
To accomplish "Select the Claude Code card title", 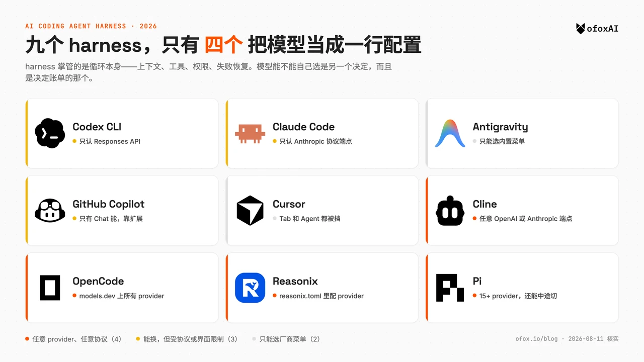I will tap(303, 127).
